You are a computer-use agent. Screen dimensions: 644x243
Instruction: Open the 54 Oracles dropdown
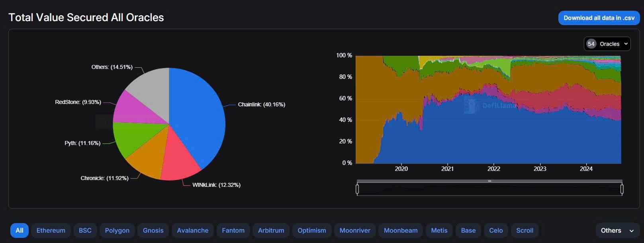[607, 44]
